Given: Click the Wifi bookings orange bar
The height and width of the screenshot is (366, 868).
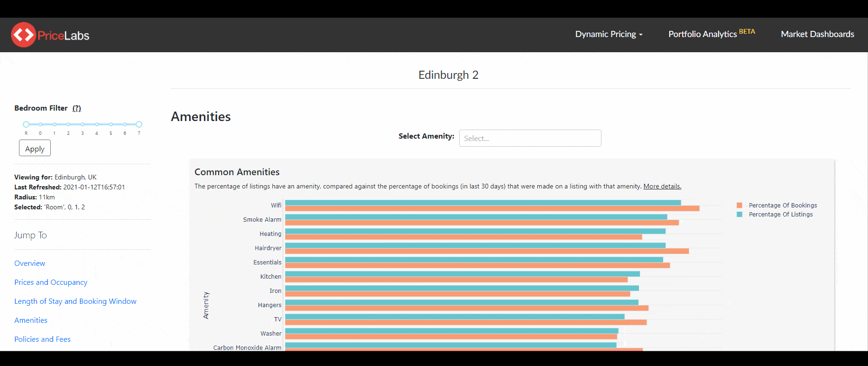Looking at the screenshot, I should (492, 208).
